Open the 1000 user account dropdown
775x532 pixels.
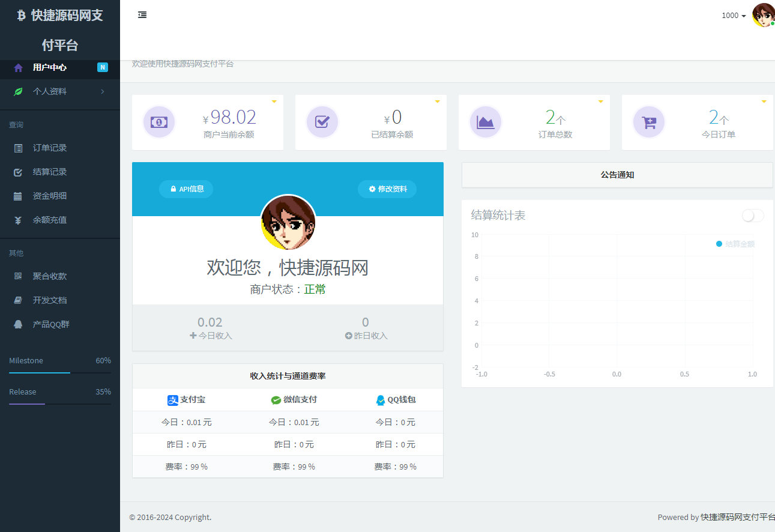pos(734,16)
